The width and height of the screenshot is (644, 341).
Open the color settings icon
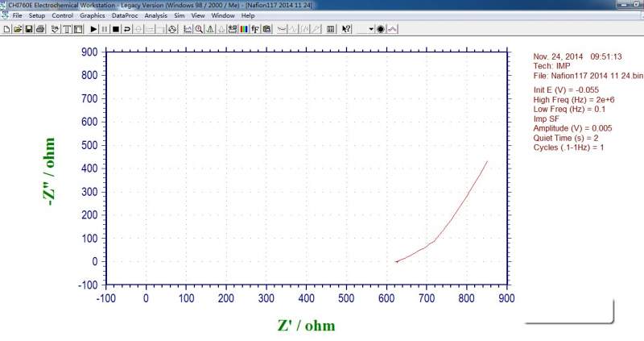coord(244,29)
